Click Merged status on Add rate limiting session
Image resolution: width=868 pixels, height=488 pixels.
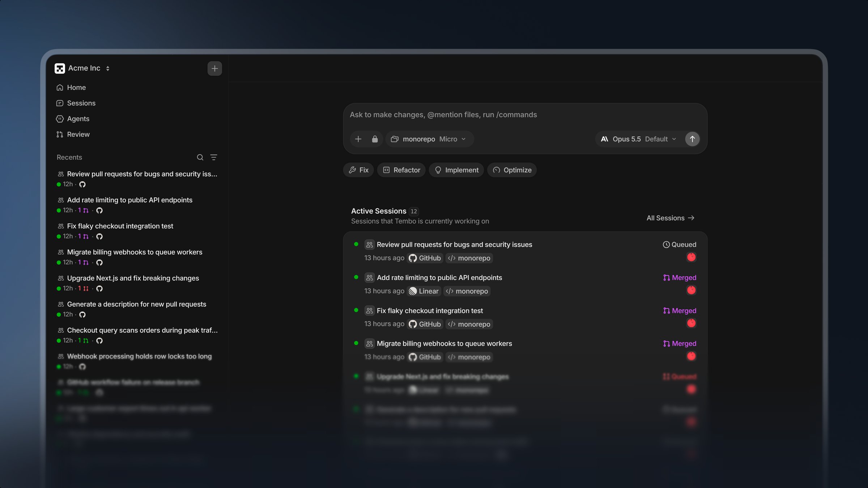pos(680,278)
